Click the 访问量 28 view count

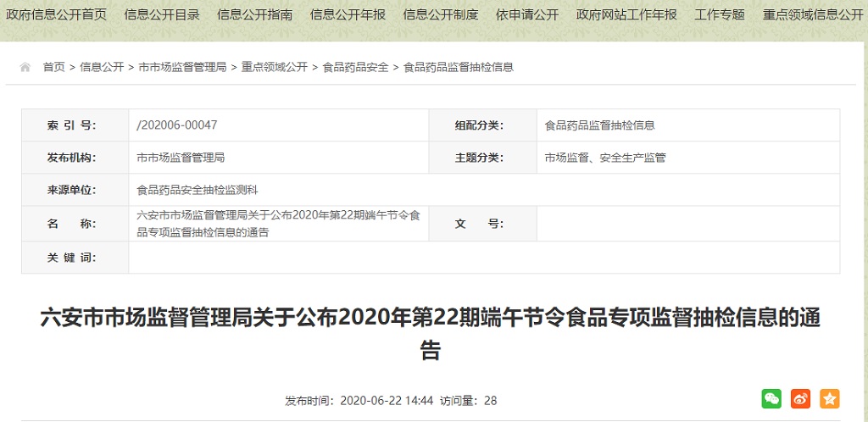tap(468, 401)
